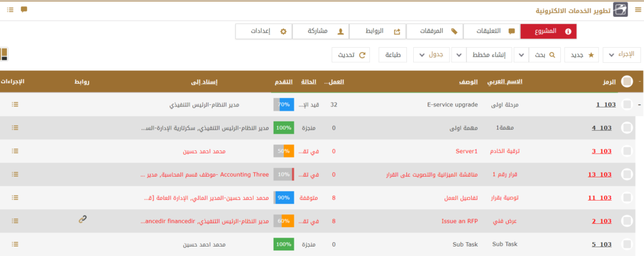Viewport: 644px width, 256px height.
Task: Switch to the التعليقات tab
Action: [491, 31]
